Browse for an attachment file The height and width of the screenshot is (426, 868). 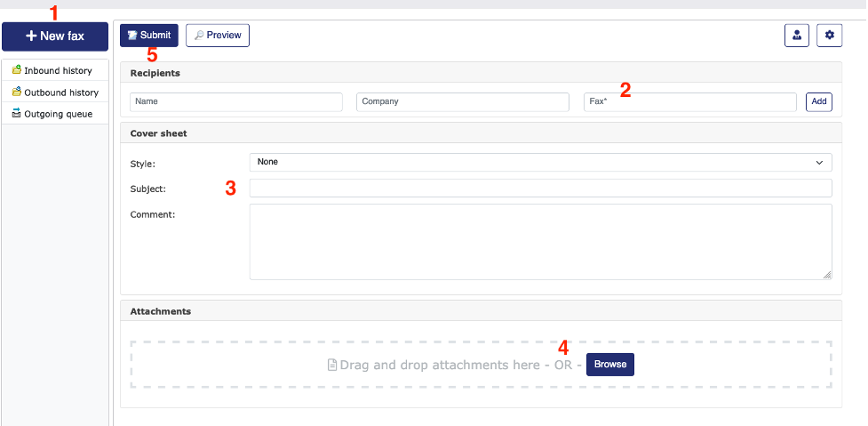click(610, 365)
